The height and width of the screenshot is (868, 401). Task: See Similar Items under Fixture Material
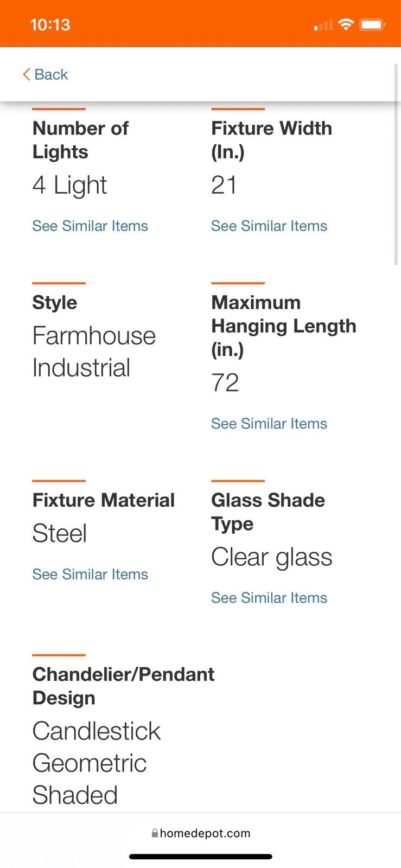point(90,574)
